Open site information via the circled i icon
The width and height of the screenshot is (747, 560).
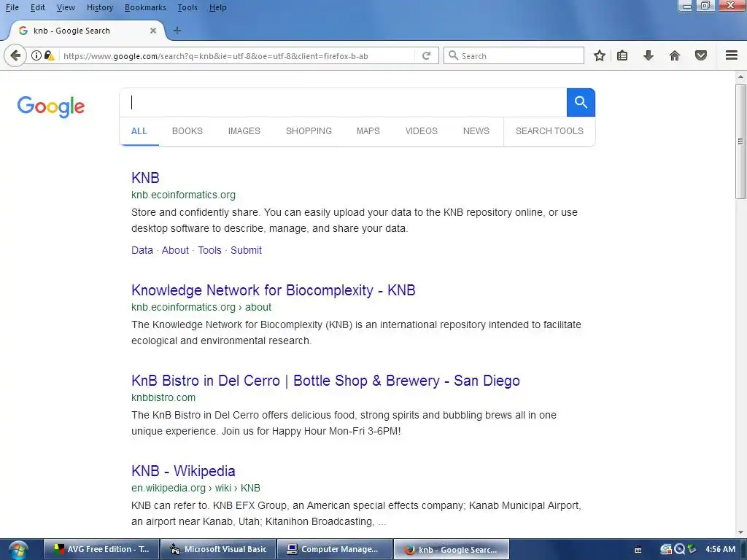tap(36, 55)
